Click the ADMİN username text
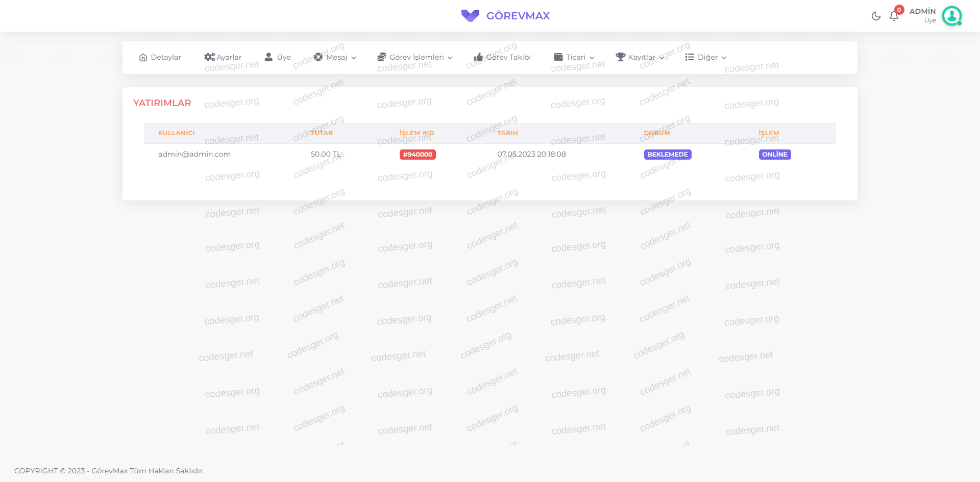 922,11
